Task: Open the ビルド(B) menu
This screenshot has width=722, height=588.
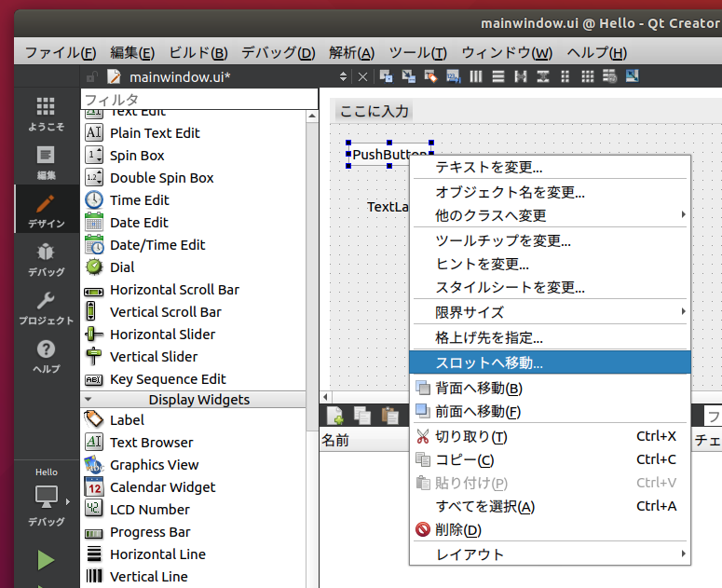Action: coord(198,52)
